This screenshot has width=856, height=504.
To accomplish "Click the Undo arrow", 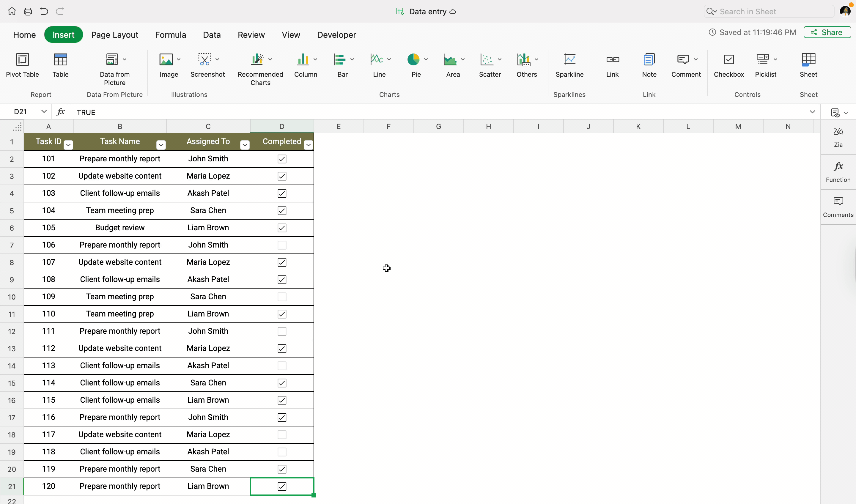I will tap(44, 11).
